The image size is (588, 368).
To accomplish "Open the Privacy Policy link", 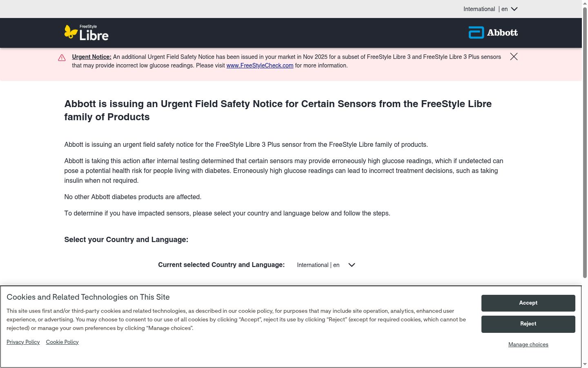I will coord(23,342).
